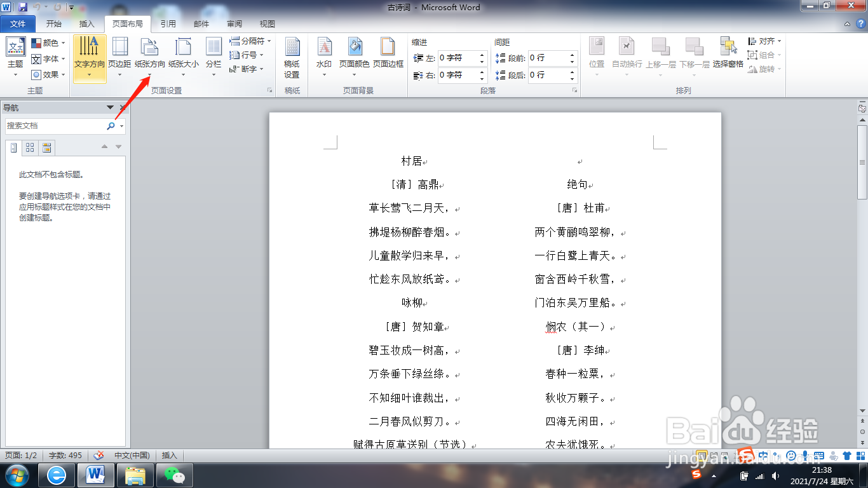Open the 选择窗格 selection pane
Image resolution: width=868 pixels, height=488 pixels.
coord(728,52)
